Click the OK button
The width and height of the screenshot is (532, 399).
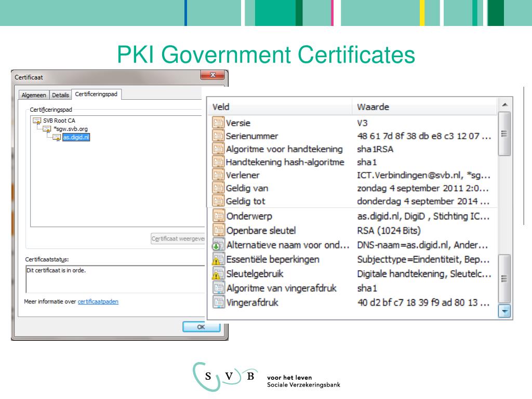pos(201,327)
